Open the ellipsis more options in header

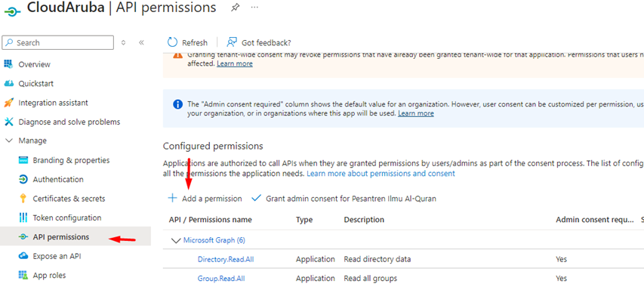pyautogui.click(x=254, y=8)
